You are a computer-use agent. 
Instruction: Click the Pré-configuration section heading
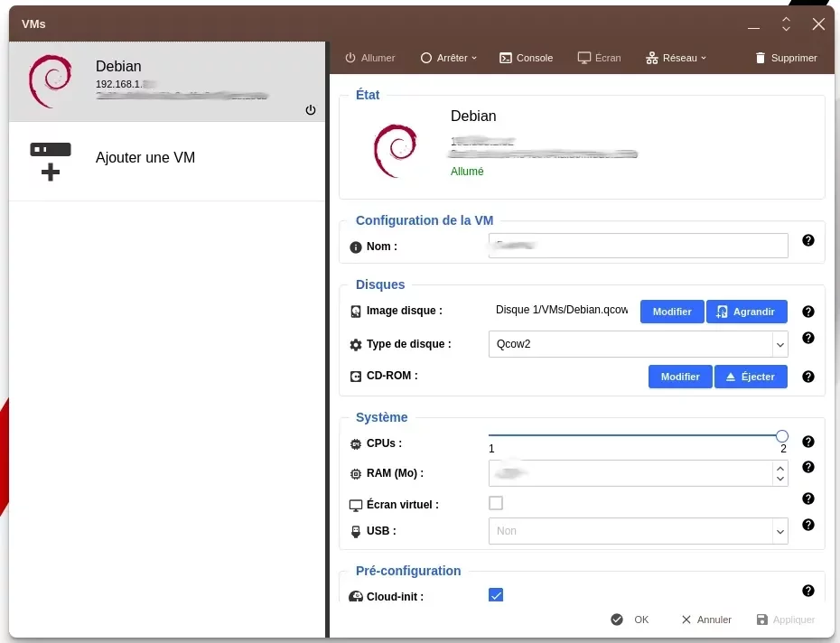coord(408,571)
